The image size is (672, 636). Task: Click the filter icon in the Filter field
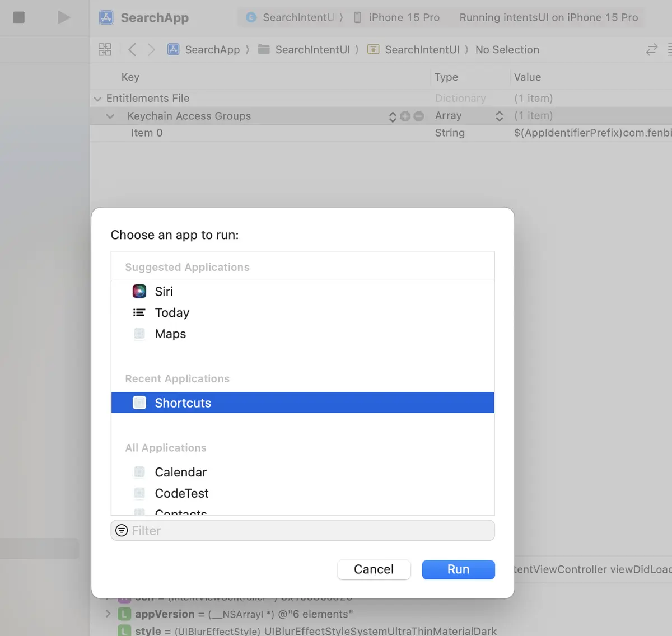[x=122, y=531]
